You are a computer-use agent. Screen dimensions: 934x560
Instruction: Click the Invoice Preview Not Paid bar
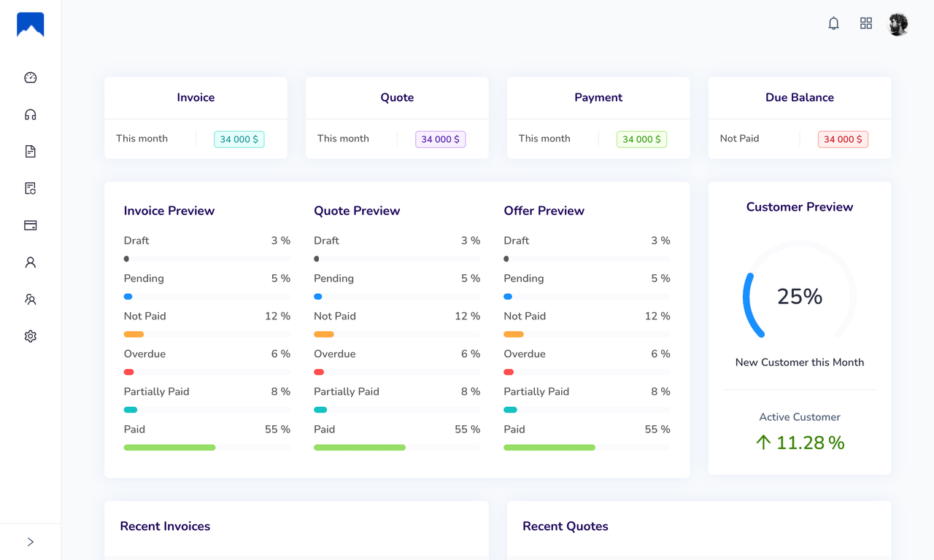[x=207, y=335]
